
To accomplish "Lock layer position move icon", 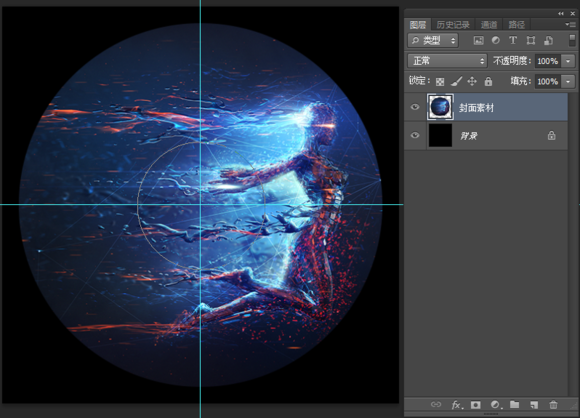I will tap(472, 81).
